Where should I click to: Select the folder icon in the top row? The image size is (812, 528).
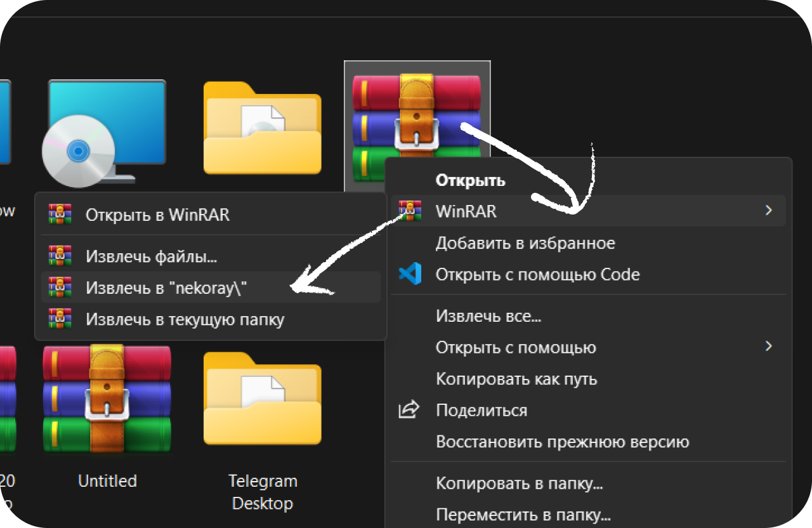[x=262, y=129]
